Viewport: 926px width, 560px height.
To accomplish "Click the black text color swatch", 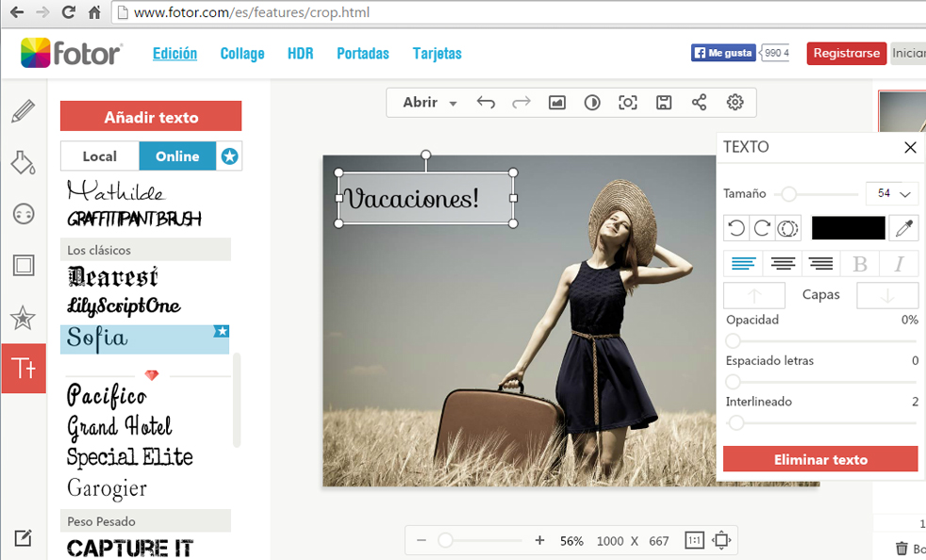I will click(x=848, y=227).
